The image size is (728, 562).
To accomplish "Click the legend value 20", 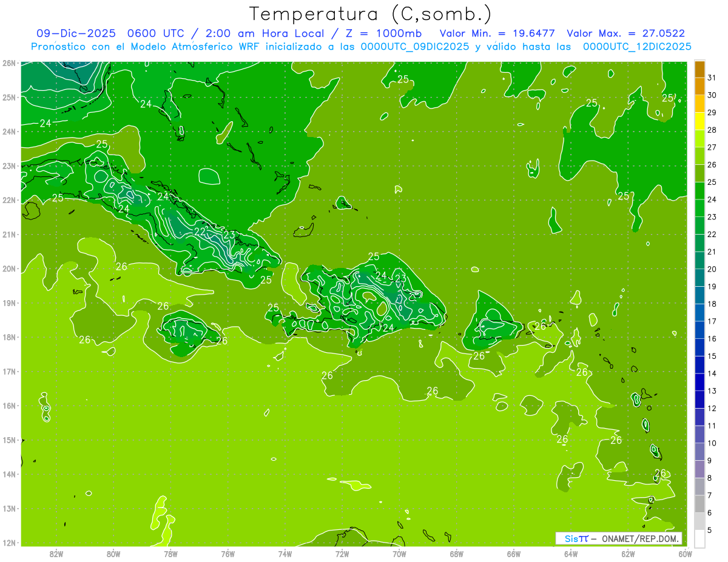I will click(712, 269).
